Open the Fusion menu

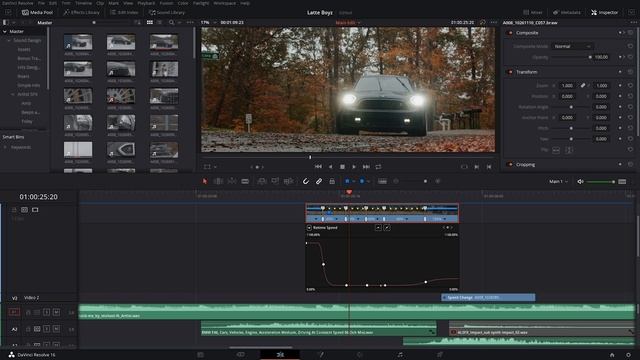coord(166,3)
